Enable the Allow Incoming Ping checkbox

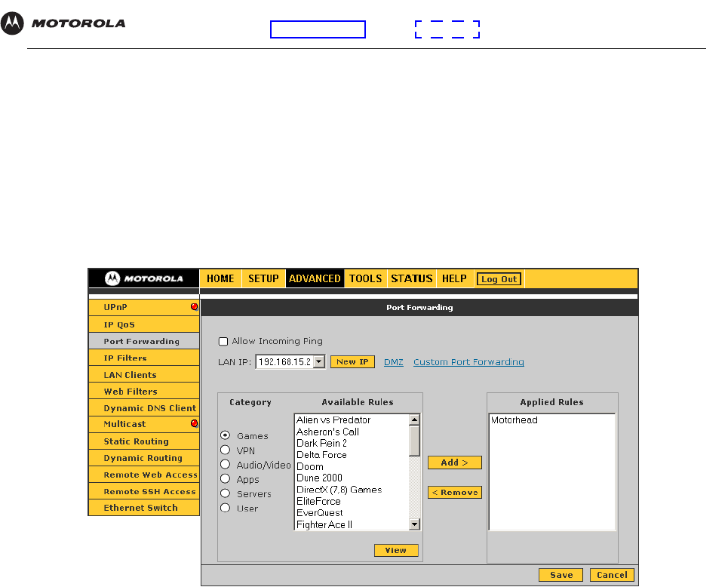click(223, 341)
